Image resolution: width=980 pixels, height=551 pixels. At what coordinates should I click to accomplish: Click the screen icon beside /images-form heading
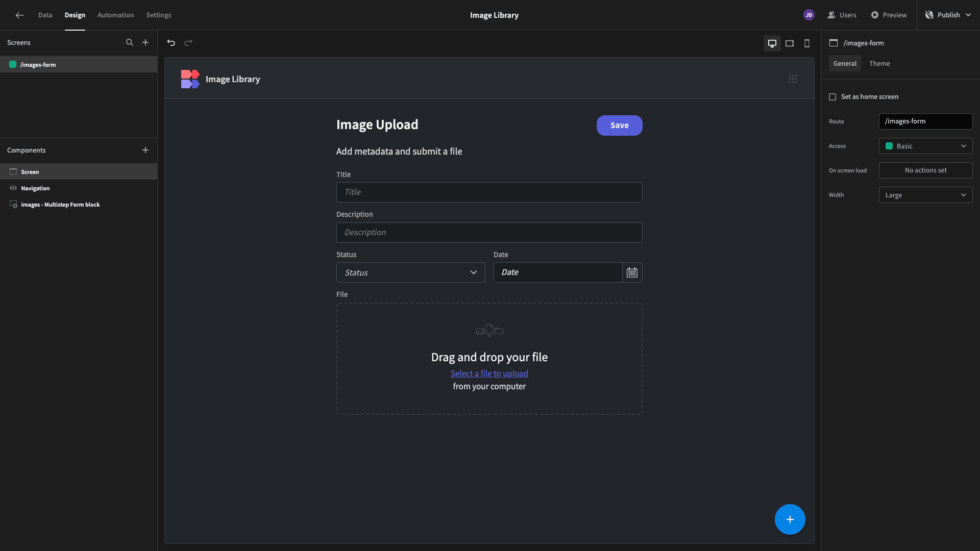click(x=834, y=43)
